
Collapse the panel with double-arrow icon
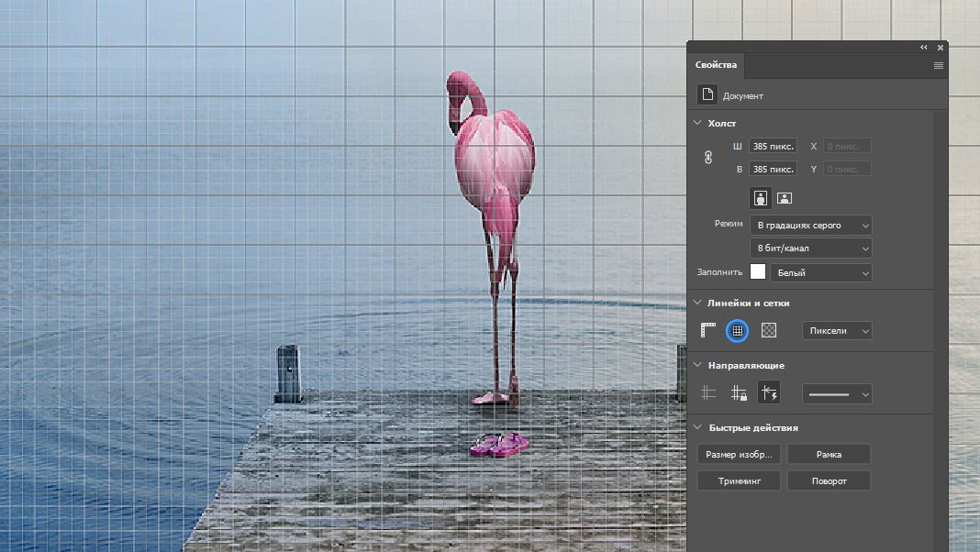(x=924, y=47)
